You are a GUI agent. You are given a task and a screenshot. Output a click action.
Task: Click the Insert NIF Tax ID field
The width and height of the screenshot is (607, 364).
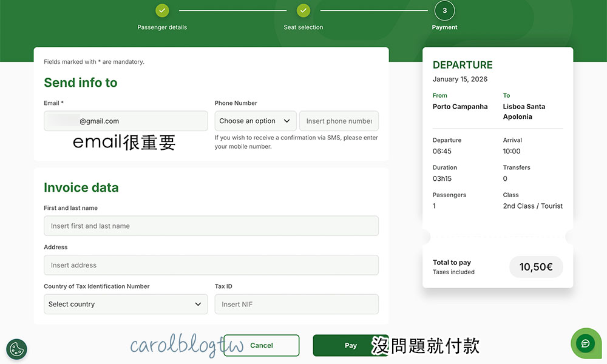tap(296, 305)
